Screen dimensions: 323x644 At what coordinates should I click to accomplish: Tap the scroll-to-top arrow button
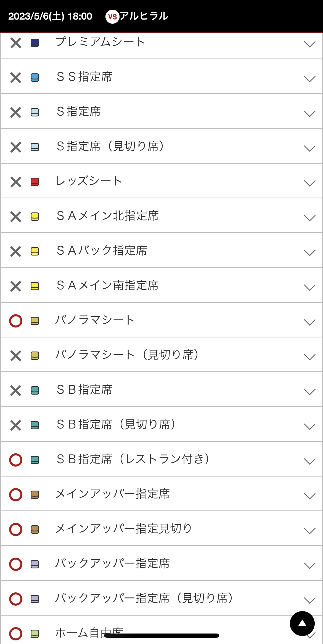click(302, 623)
